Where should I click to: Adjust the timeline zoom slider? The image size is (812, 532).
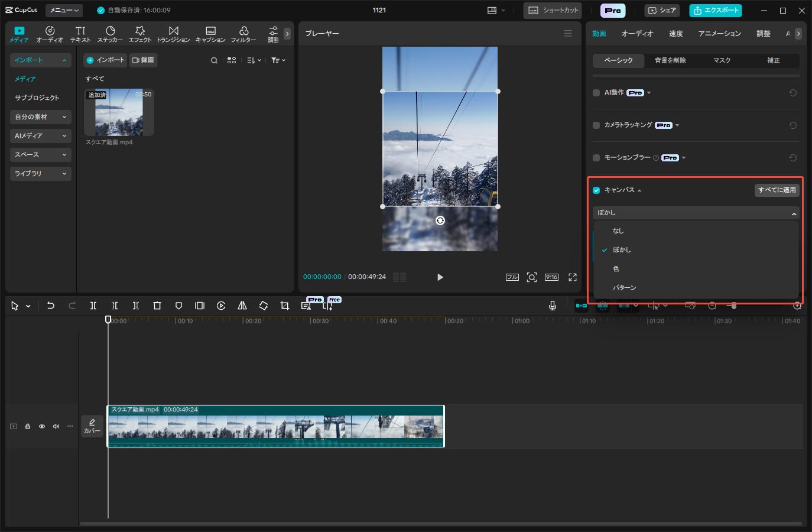click(733, 306)
